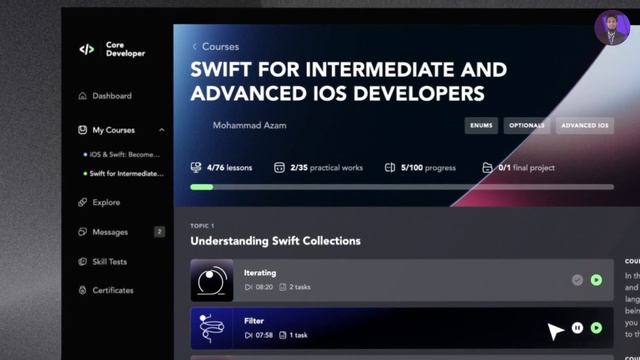Click the text 2/35 practical works

327,168
